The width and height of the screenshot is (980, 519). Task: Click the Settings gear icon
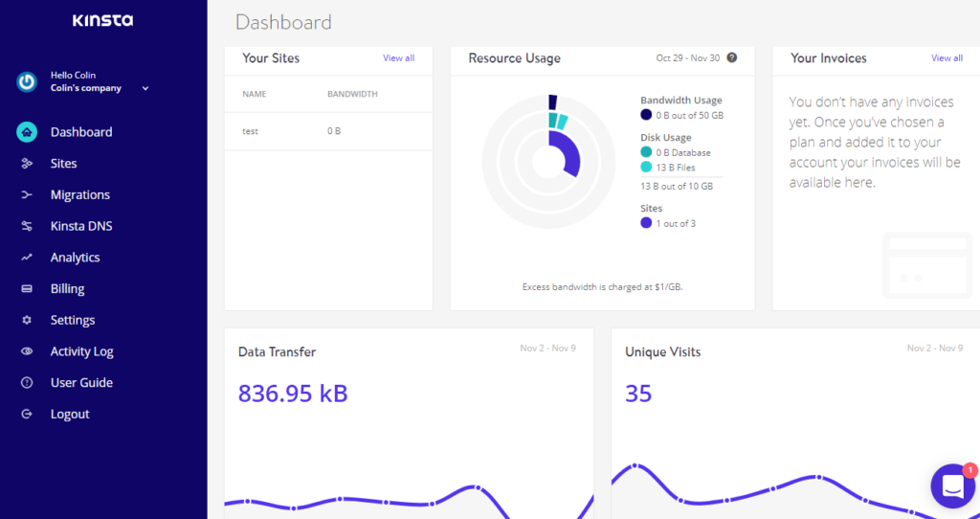coord(27,320)
